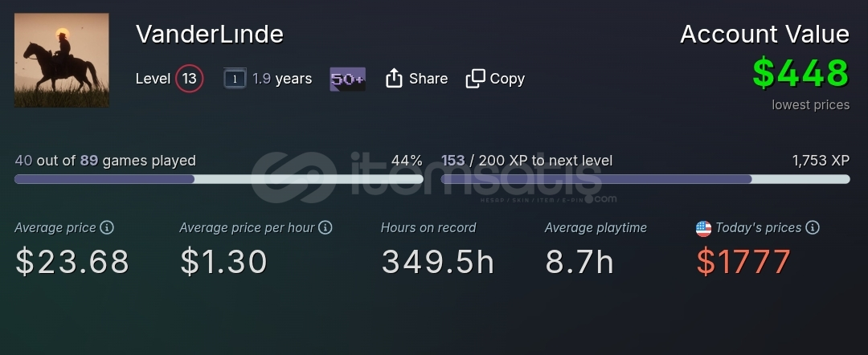Click the XP to next level bar
This screenshot has height=355, width=868.
645,179
